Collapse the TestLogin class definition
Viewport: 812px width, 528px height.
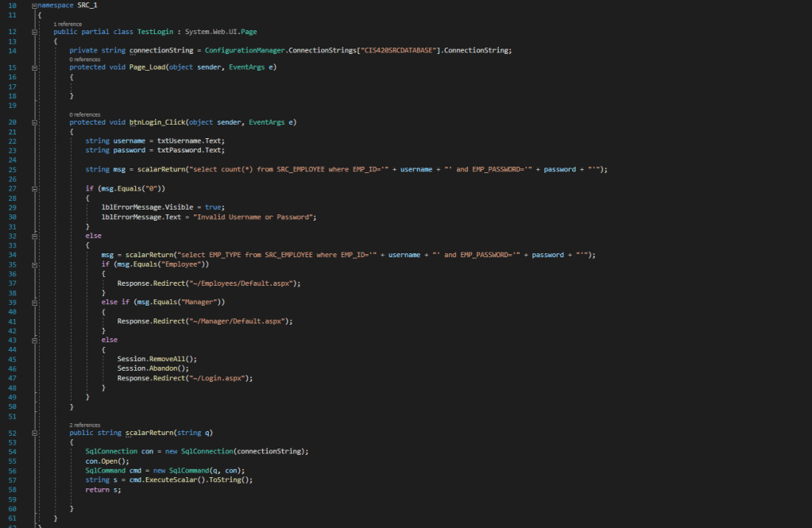(34, 32)
